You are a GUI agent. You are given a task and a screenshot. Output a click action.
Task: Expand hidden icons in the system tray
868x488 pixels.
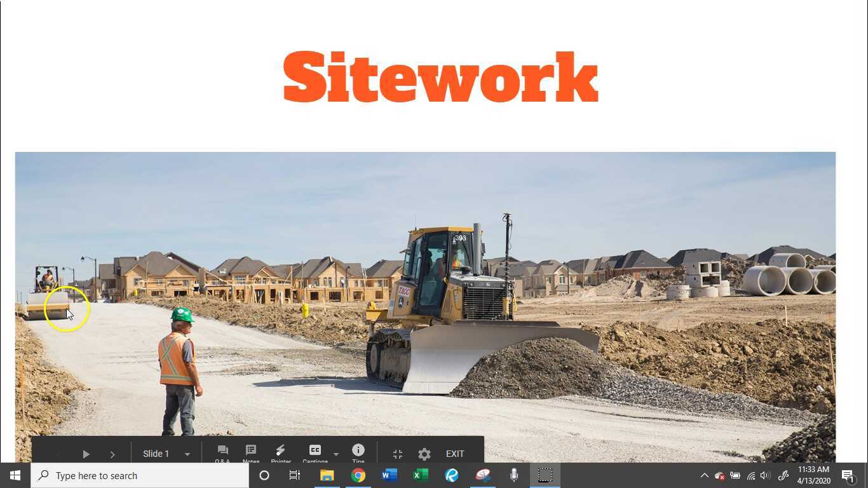pos(704,475)
